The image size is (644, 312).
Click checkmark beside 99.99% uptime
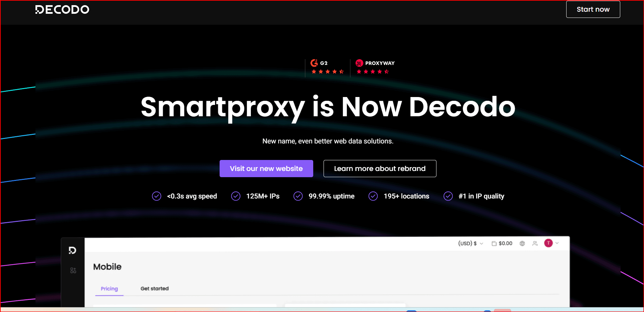tap(298, 196)
